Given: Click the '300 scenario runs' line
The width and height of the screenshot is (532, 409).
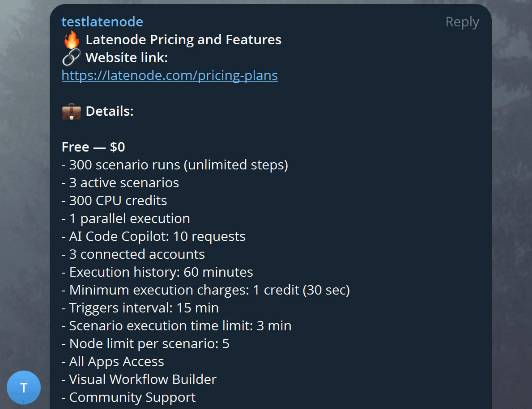Looking at the screenshot, I should tap(175, 165).
